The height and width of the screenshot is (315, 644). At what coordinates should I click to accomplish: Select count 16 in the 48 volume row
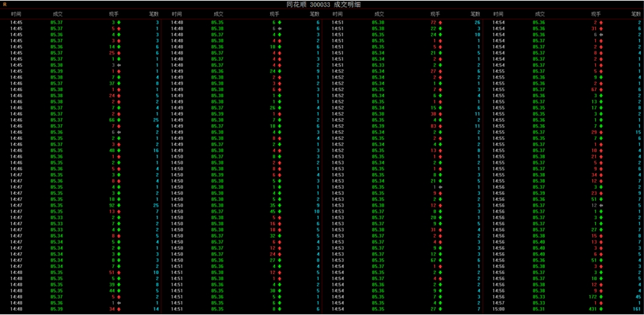click(x=155, y=151)
